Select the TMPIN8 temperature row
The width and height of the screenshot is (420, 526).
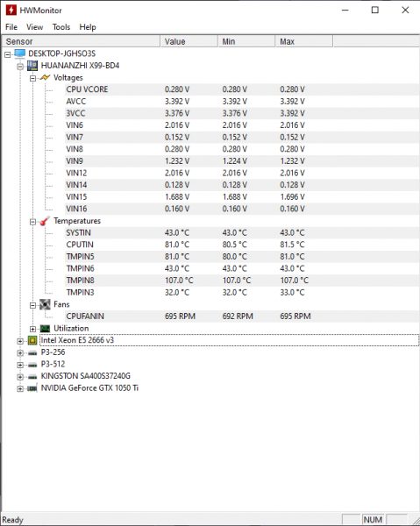pyautogui.click(x=241, y=281)
